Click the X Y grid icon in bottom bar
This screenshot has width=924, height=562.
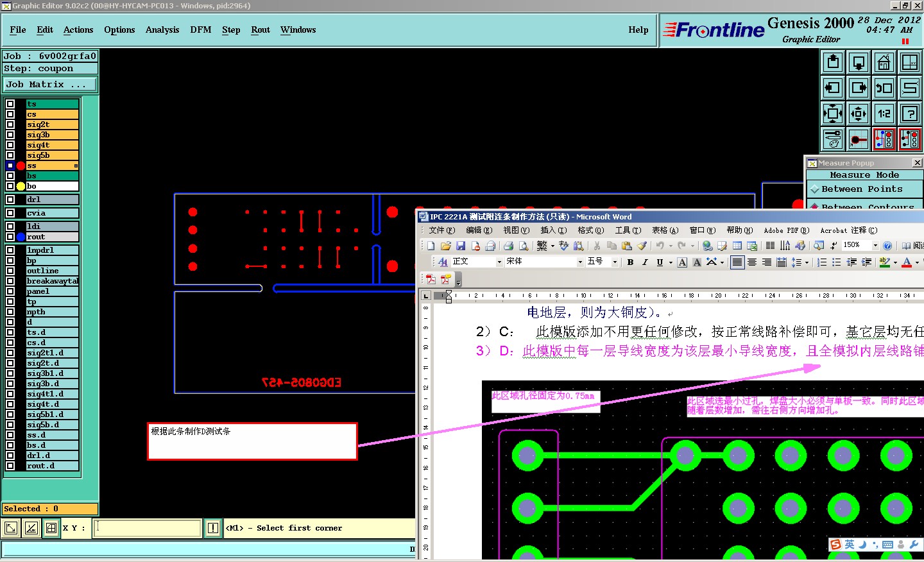[x=51, y=528]
